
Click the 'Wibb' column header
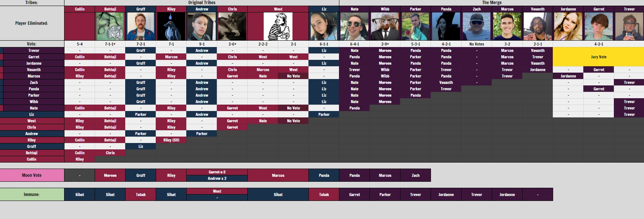385,9
